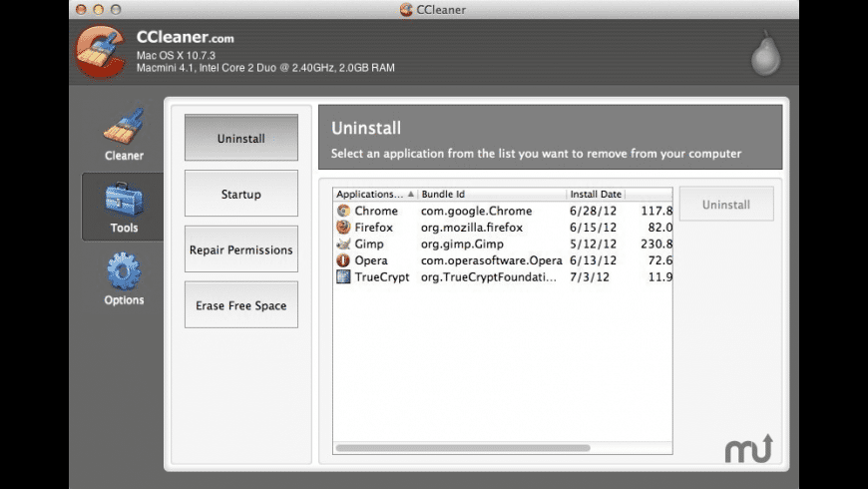
Task: Open the Options gear icon
Action: pyautogui.click(x=124, y=270)
